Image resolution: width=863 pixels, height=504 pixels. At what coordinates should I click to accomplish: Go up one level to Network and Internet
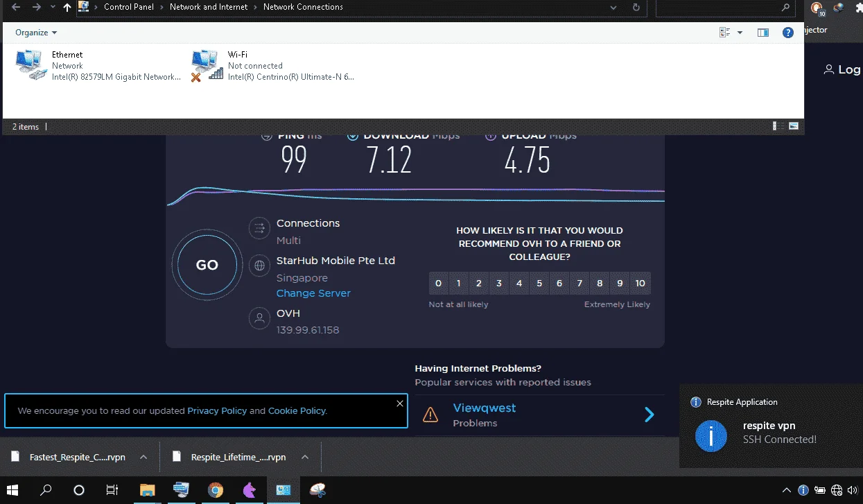(67, 7)
